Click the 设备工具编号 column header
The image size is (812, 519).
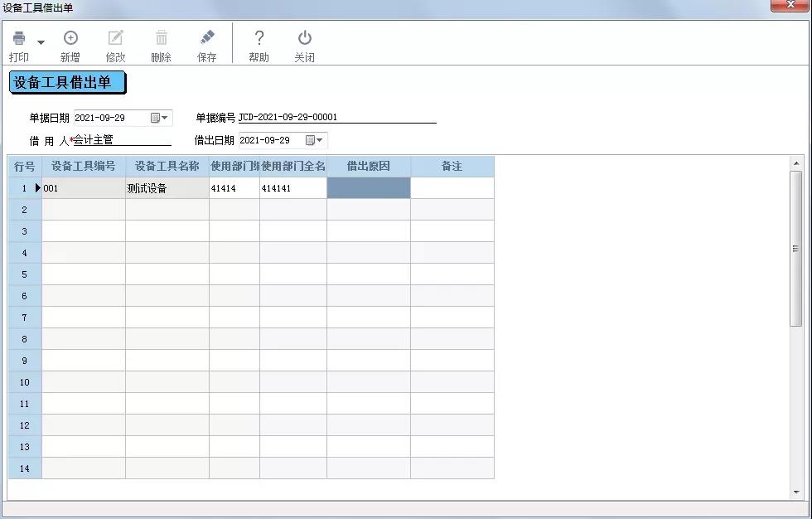click(x=84, y=167)
